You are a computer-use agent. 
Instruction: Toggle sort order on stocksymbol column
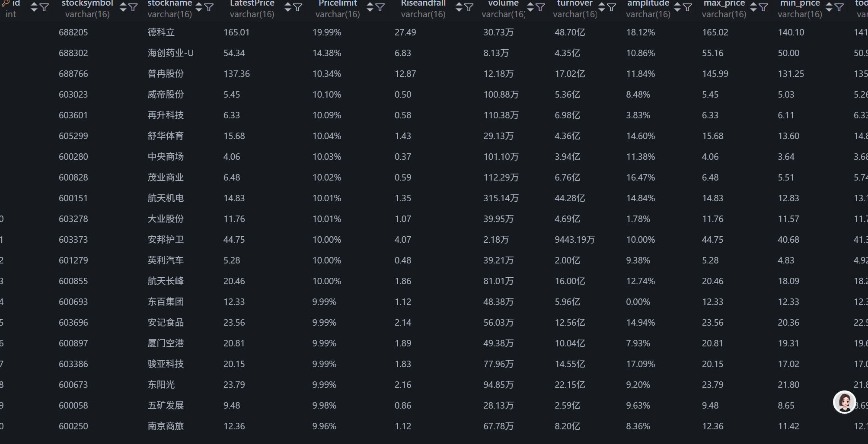pyautogui.click(x=123, y=7)
